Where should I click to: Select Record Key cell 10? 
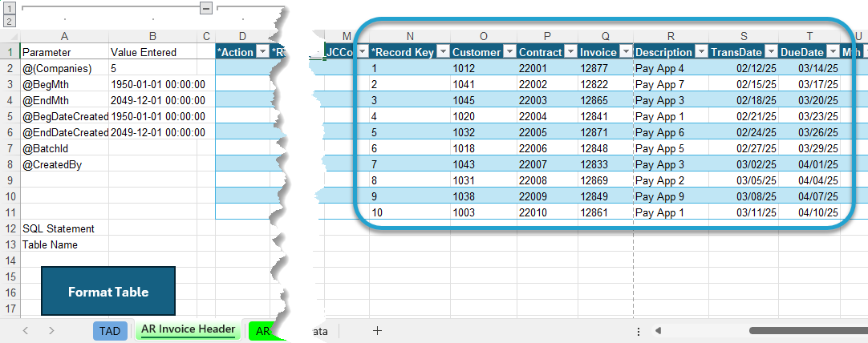(410, 213)
